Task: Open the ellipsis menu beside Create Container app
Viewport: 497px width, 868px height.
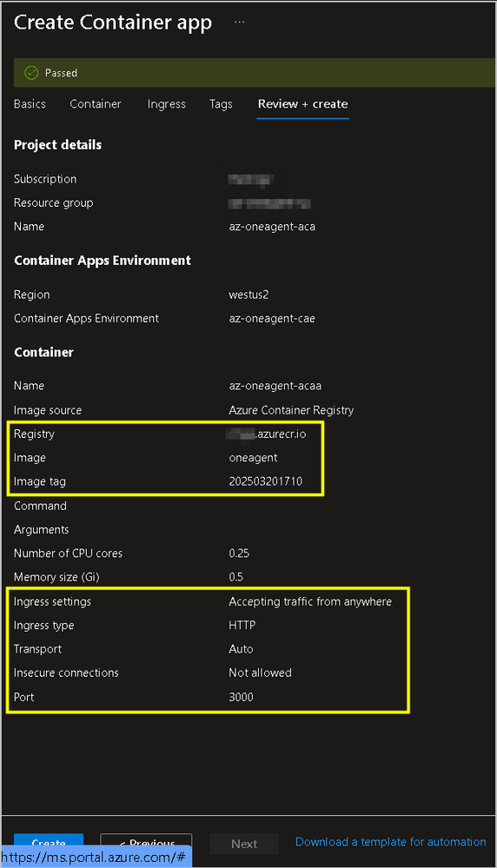Action: (x=239, y=23)
